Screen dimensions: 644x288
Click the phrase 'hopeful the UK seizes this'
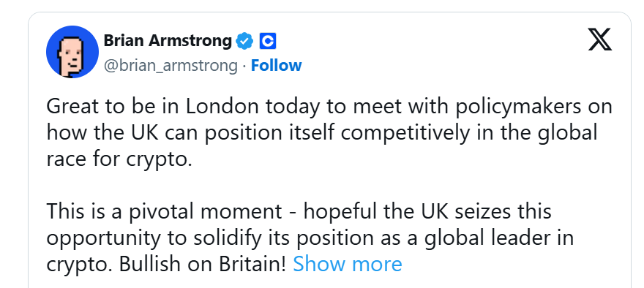(427, 212)
